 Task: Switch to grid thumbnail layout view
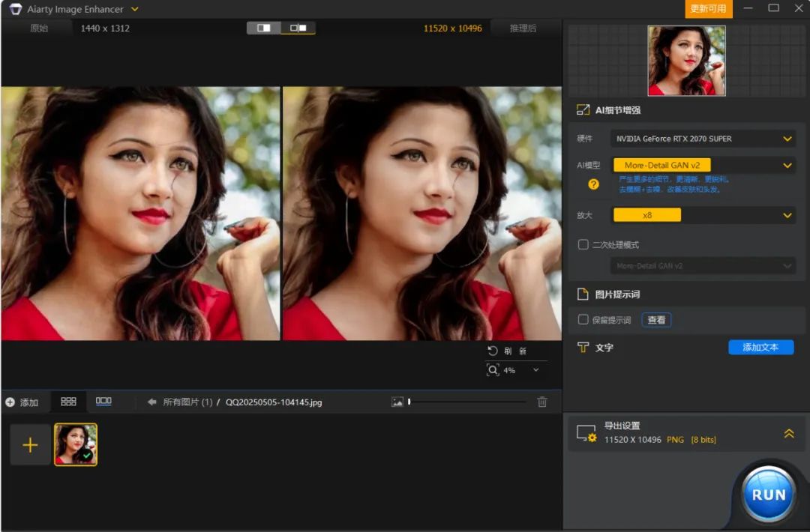[68, 402]
